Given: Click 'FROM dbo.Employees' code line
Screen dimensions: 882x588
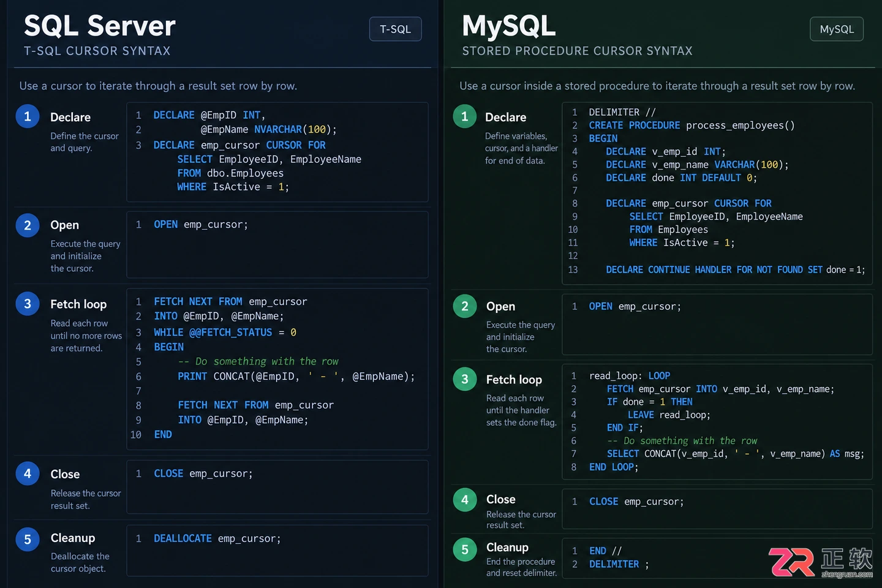Looking at the screenshot, I should click(230, 173).
